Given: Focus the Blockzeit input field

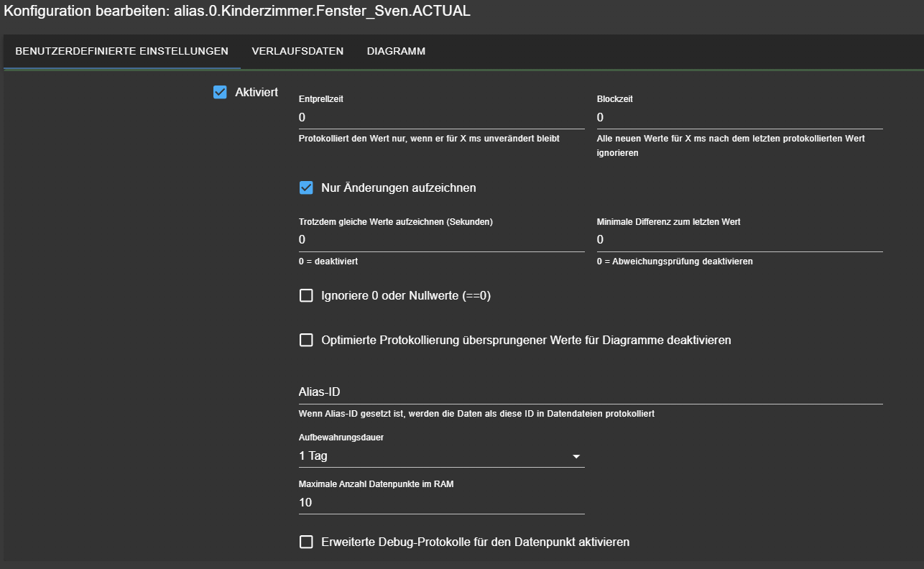Looking at the screenshot, I should click(x=739, y=117).
